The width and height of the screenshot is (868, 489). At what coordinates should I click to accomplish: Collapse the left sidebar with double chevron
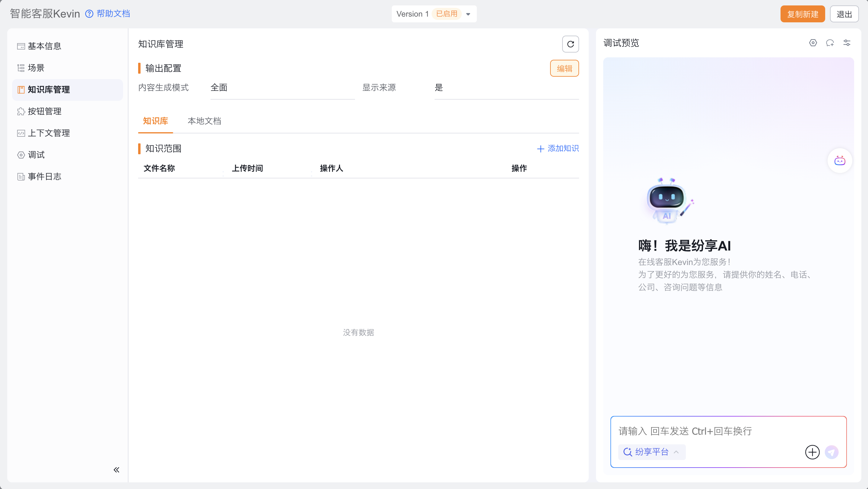tap(116, 470)
